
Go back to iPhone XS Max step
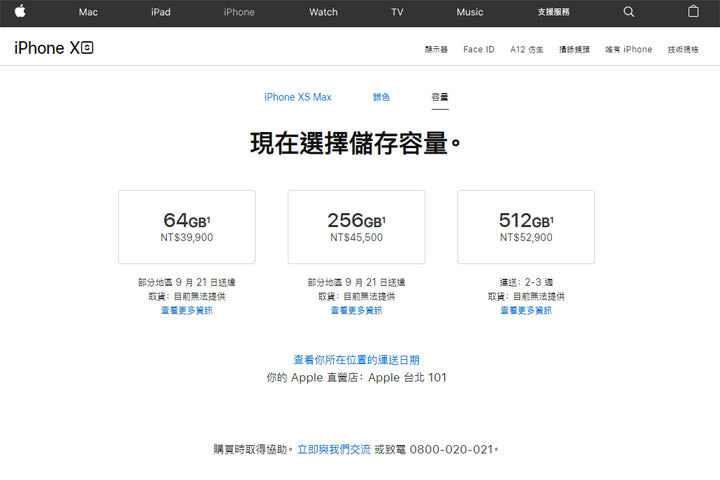coord(298,97)
